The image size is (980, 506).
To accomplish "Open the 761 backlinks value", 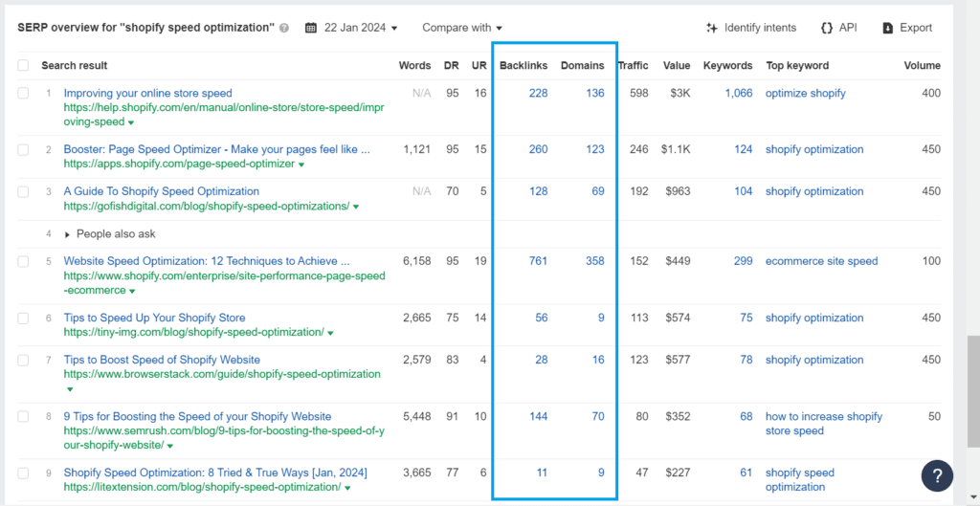I will pyautogui.click(x=538, y=261).
